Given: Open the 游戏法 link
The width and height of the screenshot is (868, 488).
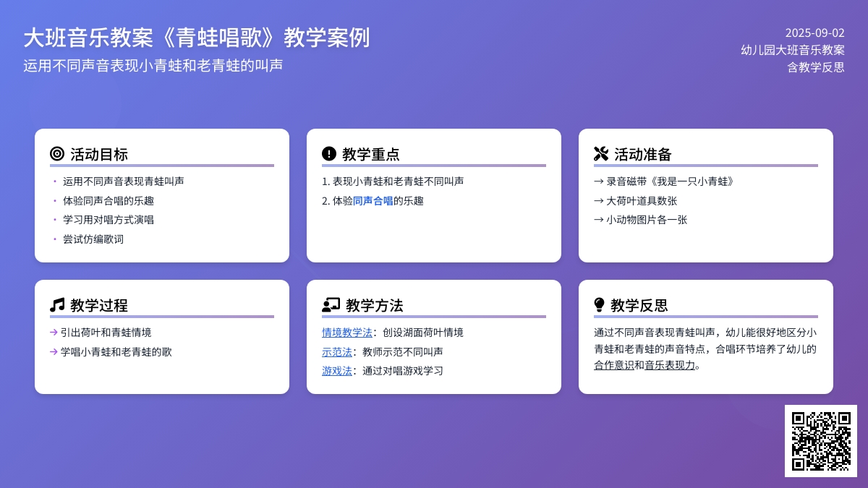Looking at the screenshot, I should [337, 370].
